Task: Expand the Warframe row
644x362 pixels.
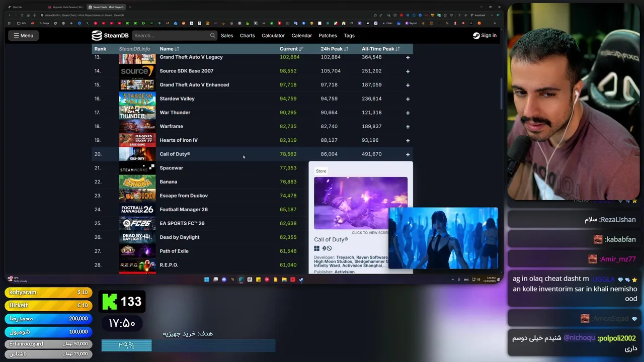Action: click(408, 126)
